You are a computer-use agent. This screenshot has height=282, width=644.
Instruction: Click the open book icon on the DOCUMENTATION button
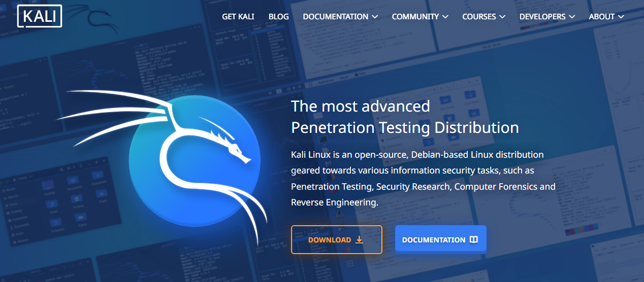(x=473, y=239)
